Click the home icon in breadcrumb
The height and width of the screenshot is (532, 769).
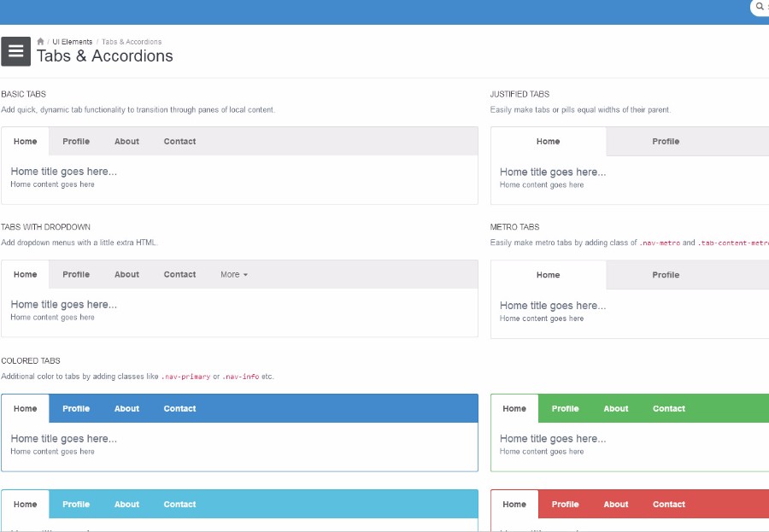pyautogui.click(x=40, y=41)
